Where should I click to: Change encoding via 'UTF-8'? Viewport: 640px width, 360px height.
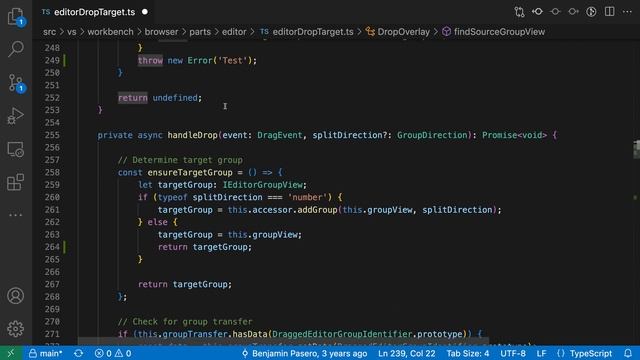513,353
